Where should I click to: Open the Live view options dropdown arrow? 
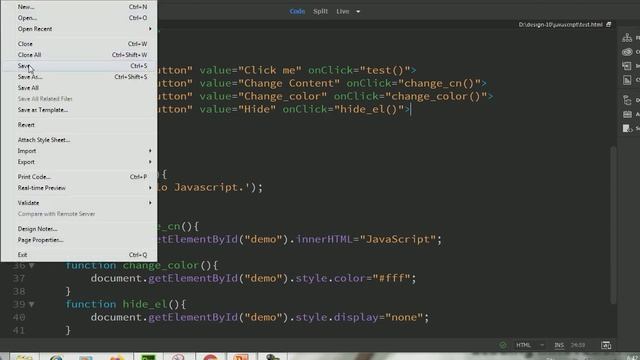358,11
